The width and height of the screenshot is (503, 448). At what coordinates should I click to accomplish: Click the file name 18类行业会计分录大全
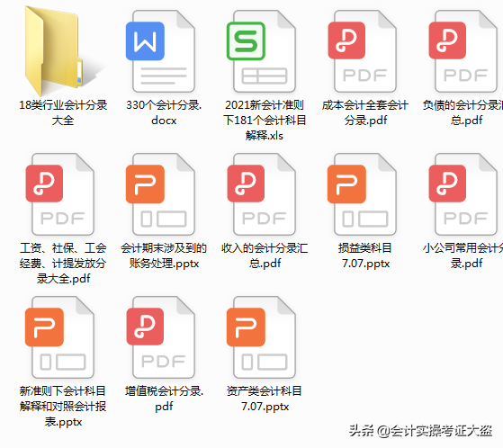(x=63, y=112)
